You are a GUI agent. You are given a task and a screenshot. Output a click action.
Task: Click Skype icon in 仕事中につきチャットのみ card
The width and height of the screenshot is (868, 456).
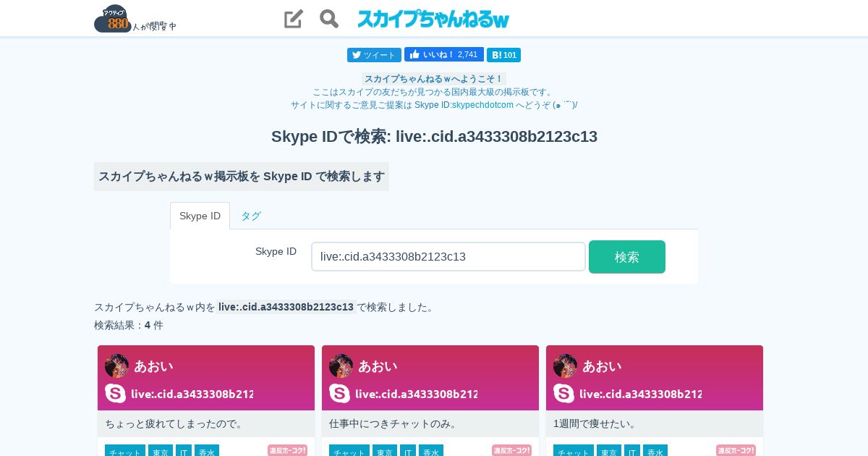339,394
